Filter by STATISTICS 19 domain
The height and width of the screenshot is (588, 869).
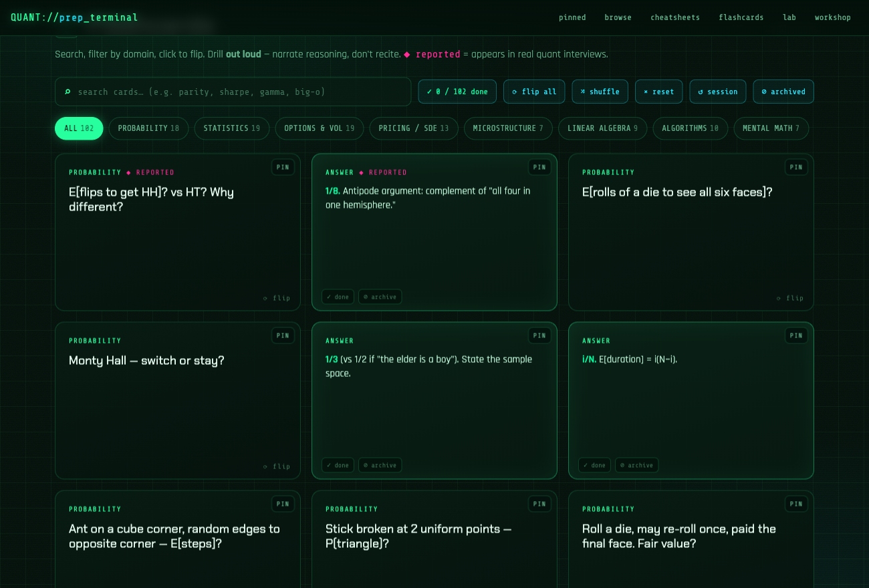(232, 128)
